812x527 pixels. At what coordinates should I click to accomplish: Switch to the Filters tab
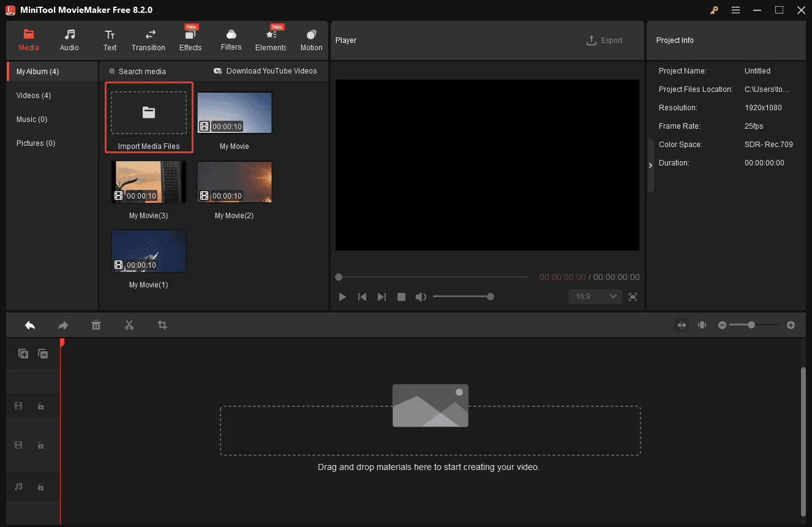point(231,40)
